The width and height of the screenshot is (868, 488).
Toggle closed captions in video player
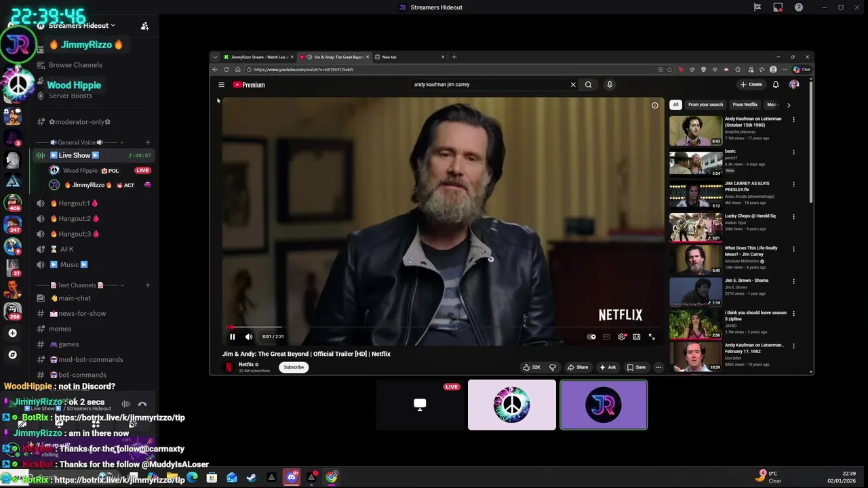(606, 337)
